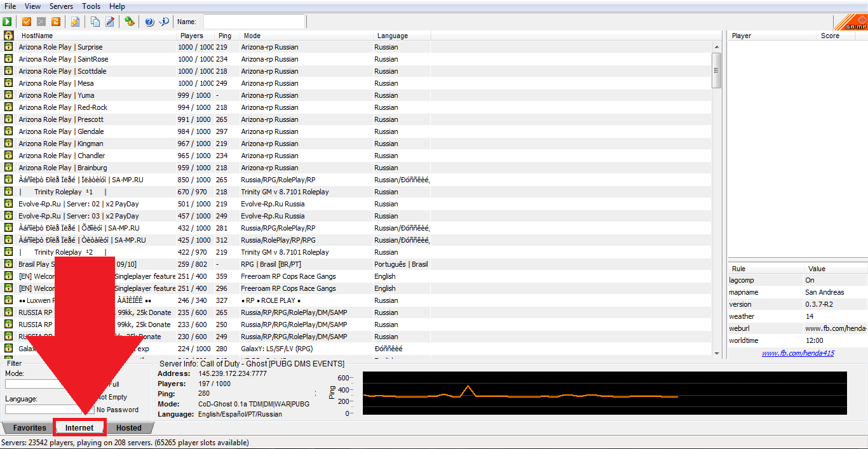Click the worldtime rule row

click(797, 340)
